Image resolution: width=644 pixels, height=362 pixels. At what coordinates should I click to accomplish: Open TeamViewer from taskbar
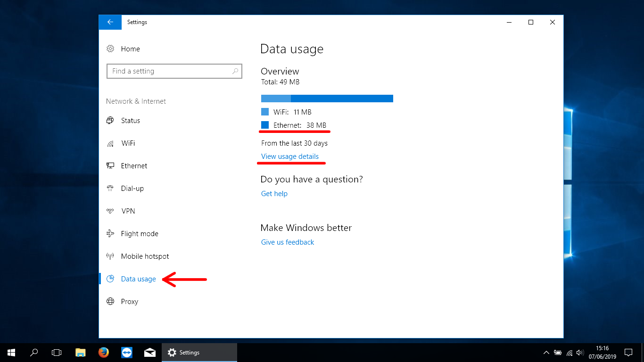[127, 353]
